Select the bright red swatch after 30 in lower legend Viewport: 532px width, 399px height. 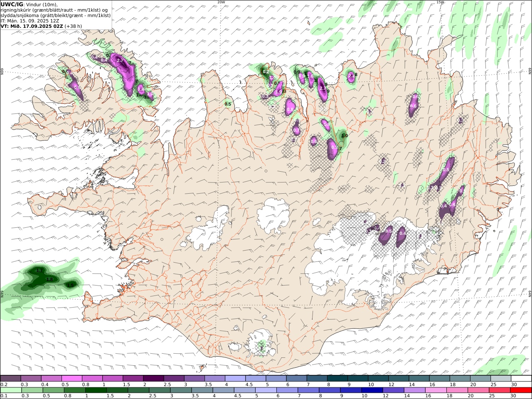click(521, 390)
